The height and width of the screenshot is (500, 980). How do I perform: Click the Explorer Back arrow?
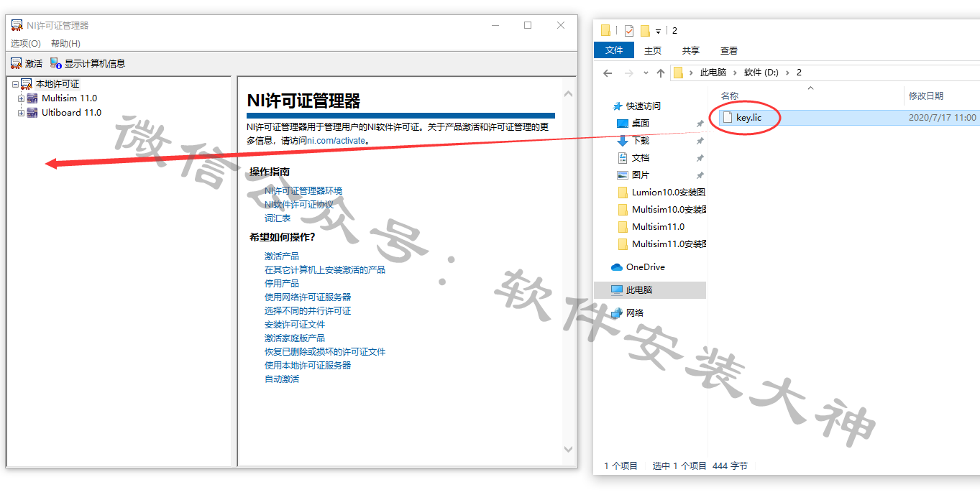pos(608,73)
